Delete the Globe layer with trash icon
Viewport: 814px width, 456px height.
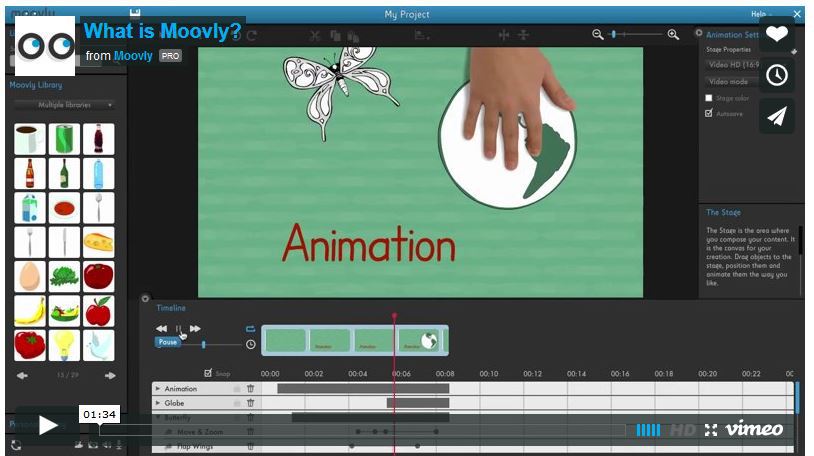(x=251, y=403)
